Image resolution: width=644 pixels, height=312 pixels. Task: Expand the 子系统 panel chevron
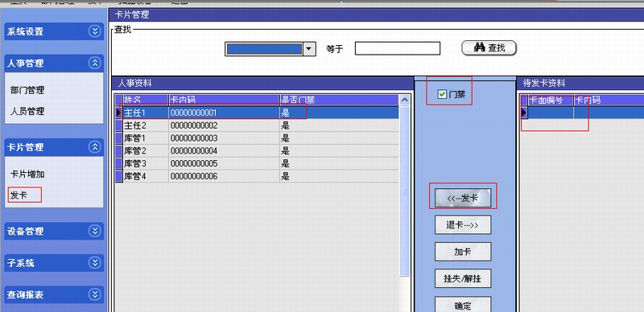coord(95,263)
